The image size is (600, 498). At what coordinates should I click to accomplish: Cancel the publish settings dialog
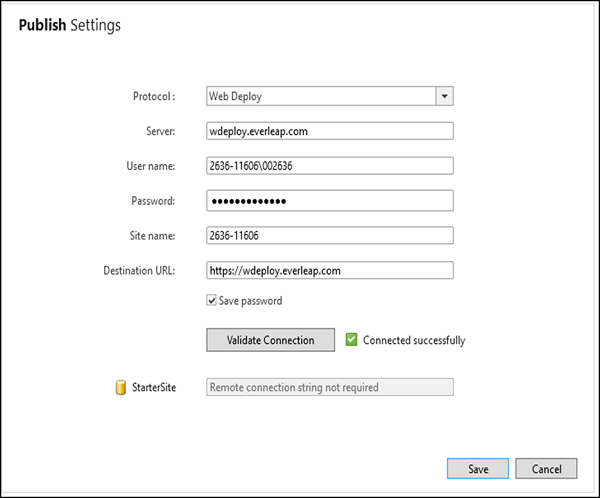pyautogui.click(x=546, y=469)
